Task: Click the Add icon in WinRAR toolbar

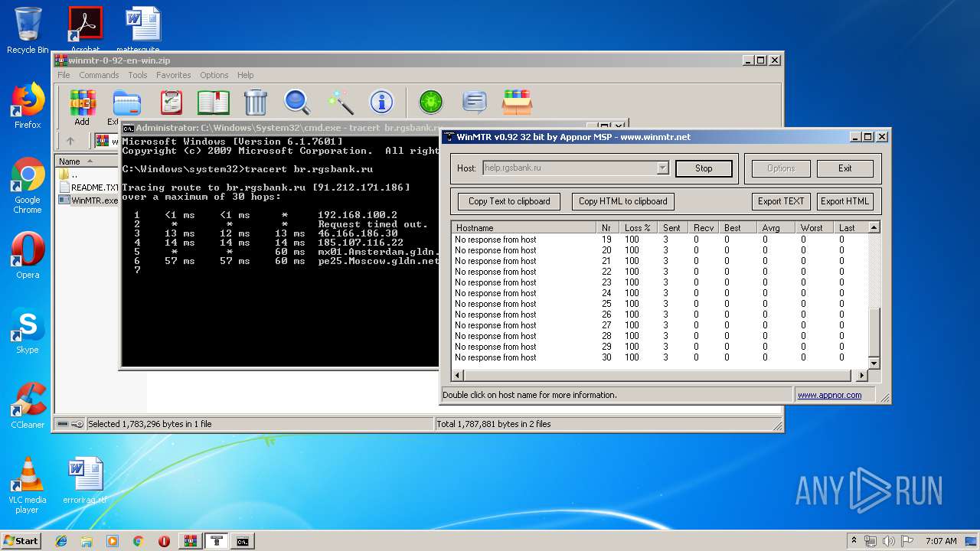Action: [83, 103]
